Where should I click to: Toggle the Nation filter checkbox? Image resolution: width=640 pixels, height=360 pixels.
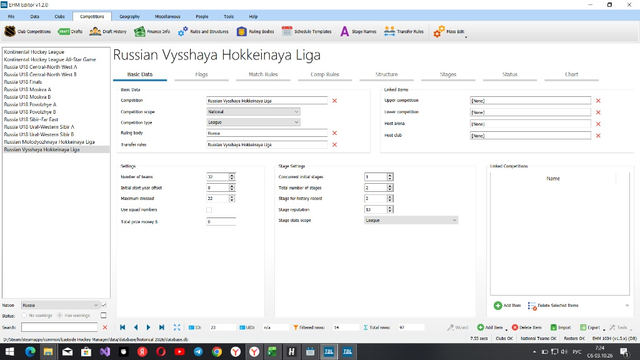point(104,305)
